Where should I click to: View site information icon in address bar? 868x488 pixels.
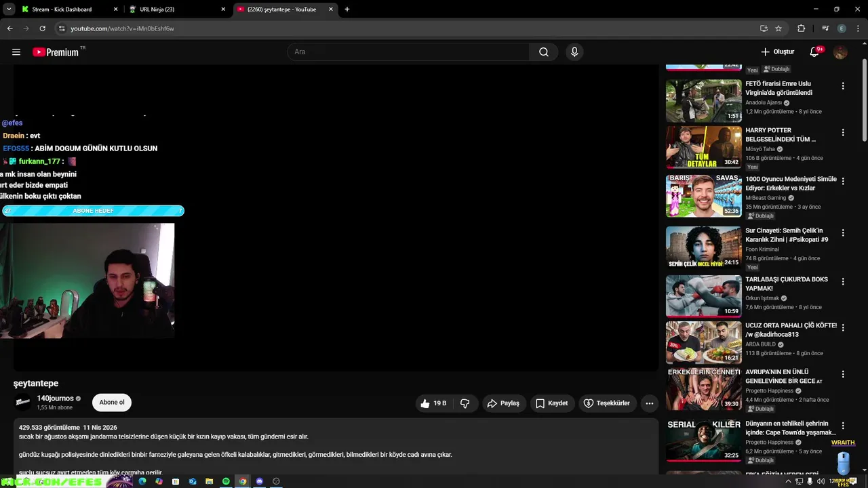(x=61, y=28)
